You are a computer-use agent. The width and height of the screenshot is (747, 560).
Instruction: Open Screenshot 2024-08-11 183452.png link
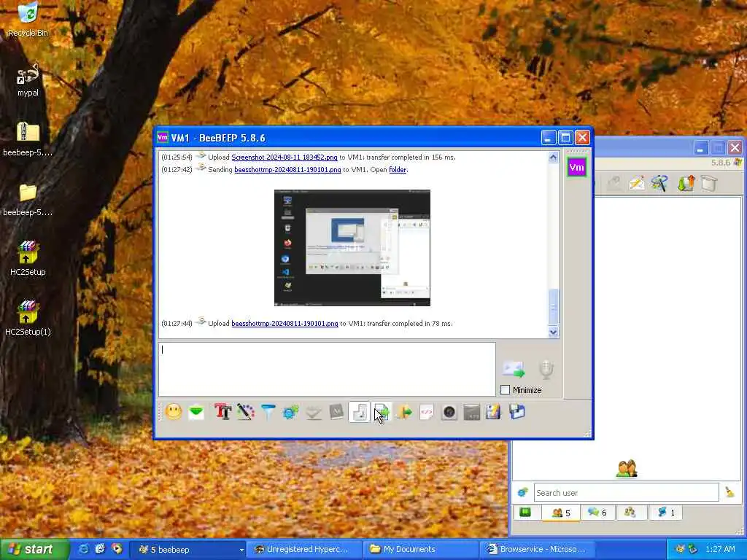[x=285, y=157]
